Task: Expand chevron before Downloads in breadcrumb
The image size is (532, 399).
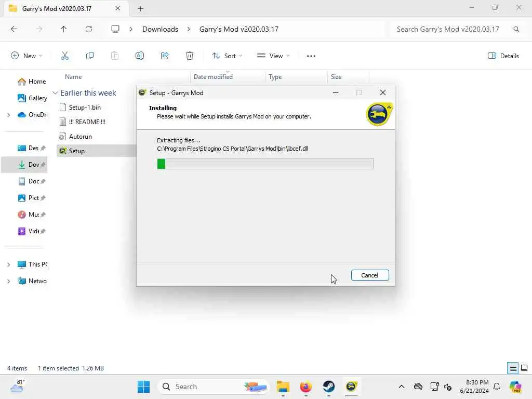Action: point(131,29)
